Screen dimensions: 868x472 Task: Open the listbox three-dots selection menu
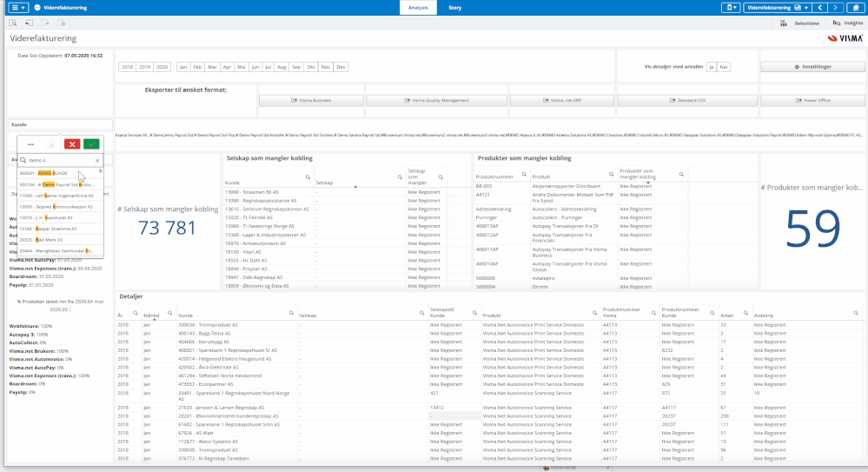point(31,144)
